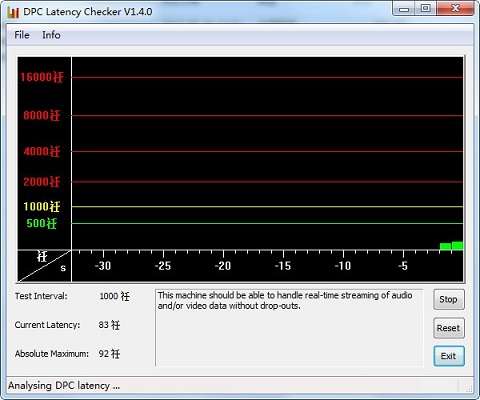Screen dimensions: 480x400
Task: Maximize the DPC Latency Checker window
Action: tap(425, 9)
